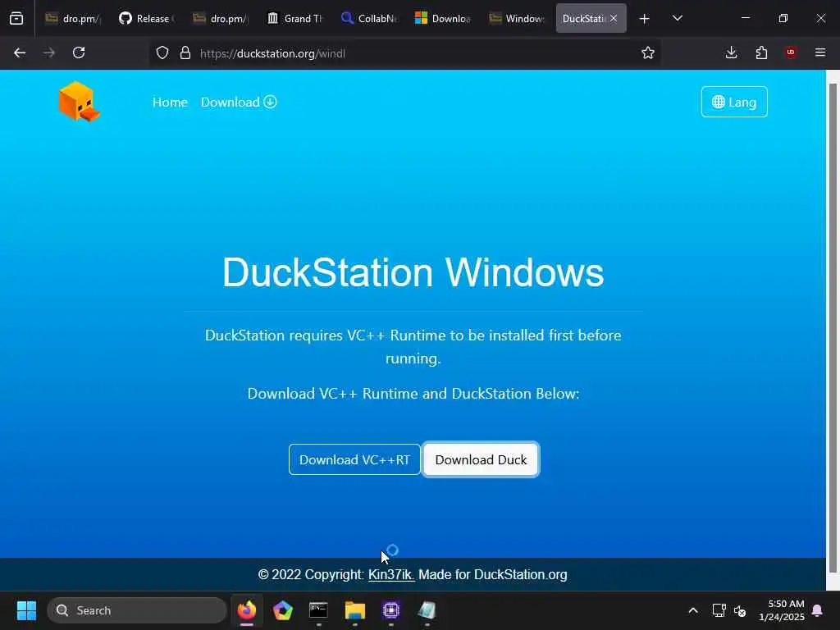840x630 pixels.
Task: Go back to the previous page
Action: click(x=20, y=52)
